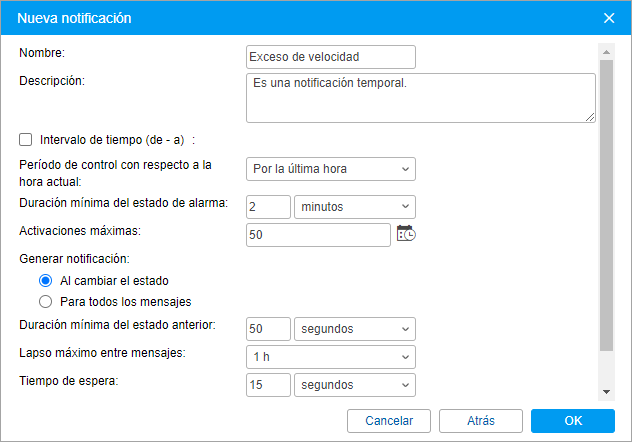632x442 pixels.
Task: Close the Nueva notificación dialog
Action: click(x=609, y=18)
